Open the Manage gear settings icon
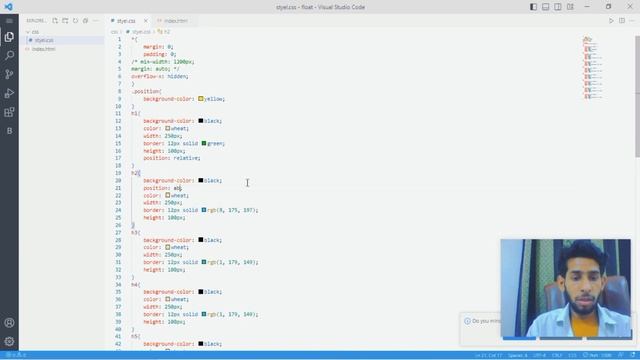640x360 pixels. click(9, 341)
